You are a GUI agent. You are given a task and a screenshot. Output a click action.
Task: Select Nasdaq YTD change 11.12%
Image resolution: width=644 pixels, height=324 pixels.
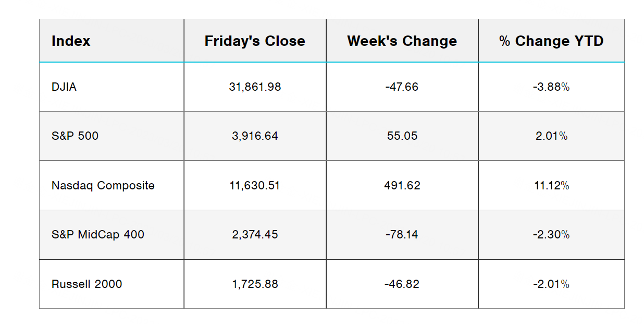(x=551, y=186)
